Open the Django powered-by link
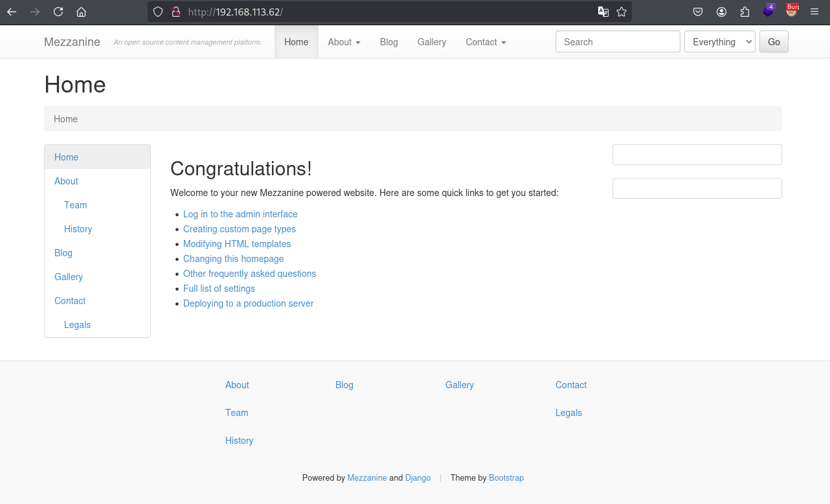Image resolution: width=830 pixels, height=504 pixels. point(418,478)
